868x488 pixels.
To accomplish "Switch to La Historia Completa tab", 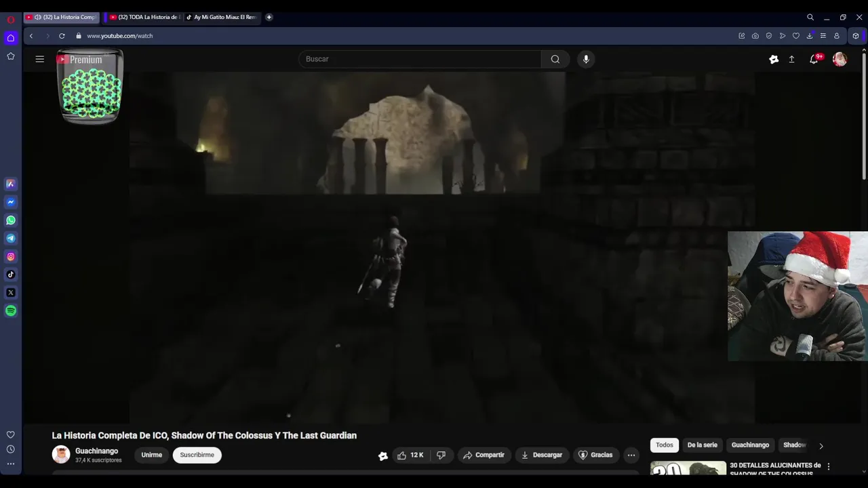I will pos(62,18).
